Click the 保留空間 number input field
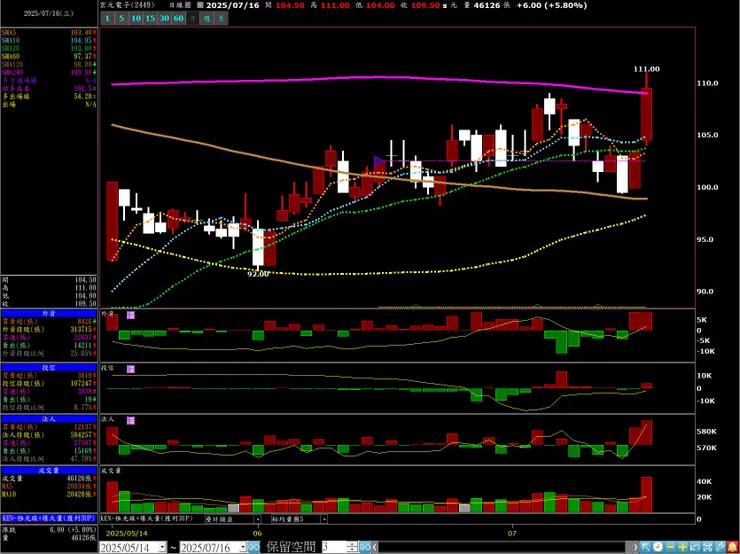The image size is (740, 554). [x=333, y=547]
